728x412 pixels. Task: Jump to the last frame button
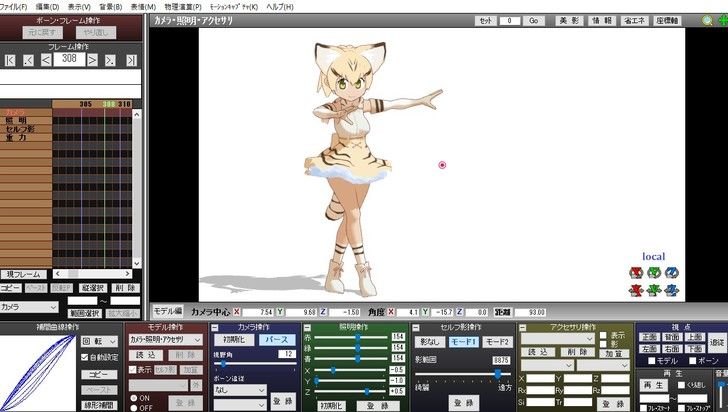click(x=131, y=60)
